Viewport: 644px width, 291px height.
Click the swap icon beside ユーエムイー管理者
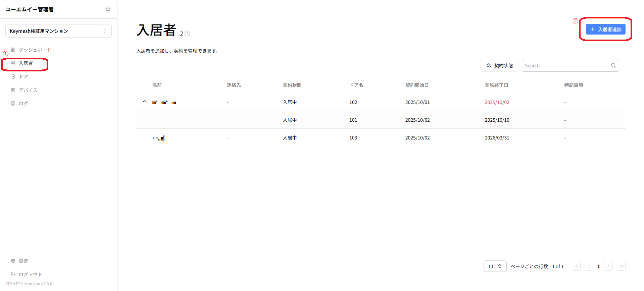(108, 9)
